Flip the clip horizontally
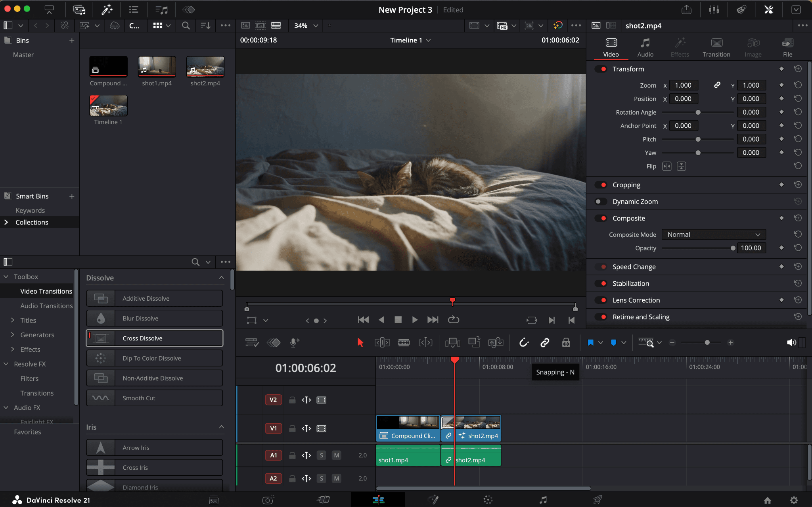Image resolution: width=812 pixels, height=507 pixels. [667, 166]
